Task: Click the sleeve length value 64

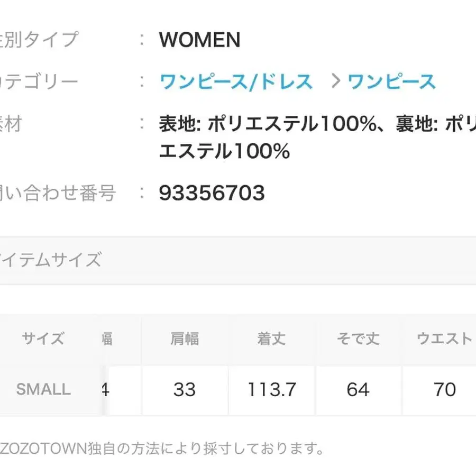Action: click(x=359, y=390)
